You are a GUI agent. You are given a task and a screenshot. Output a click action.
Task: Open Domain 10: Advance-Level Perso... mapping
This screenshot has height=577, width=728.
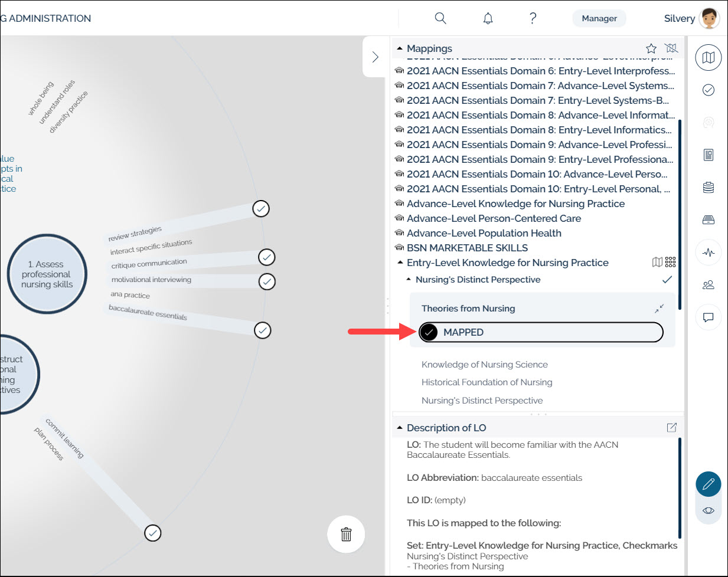click(537, 174)
